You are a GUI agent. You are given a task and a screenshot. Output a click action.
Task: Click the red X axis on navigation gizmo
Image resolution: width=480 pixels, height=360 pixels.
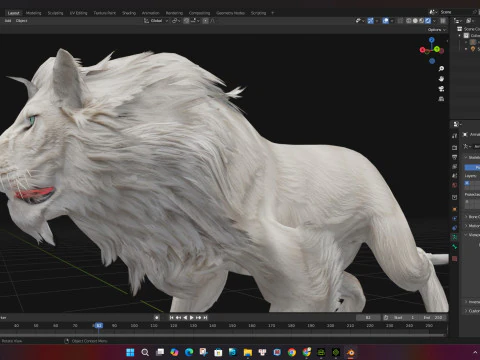point(422,50)
